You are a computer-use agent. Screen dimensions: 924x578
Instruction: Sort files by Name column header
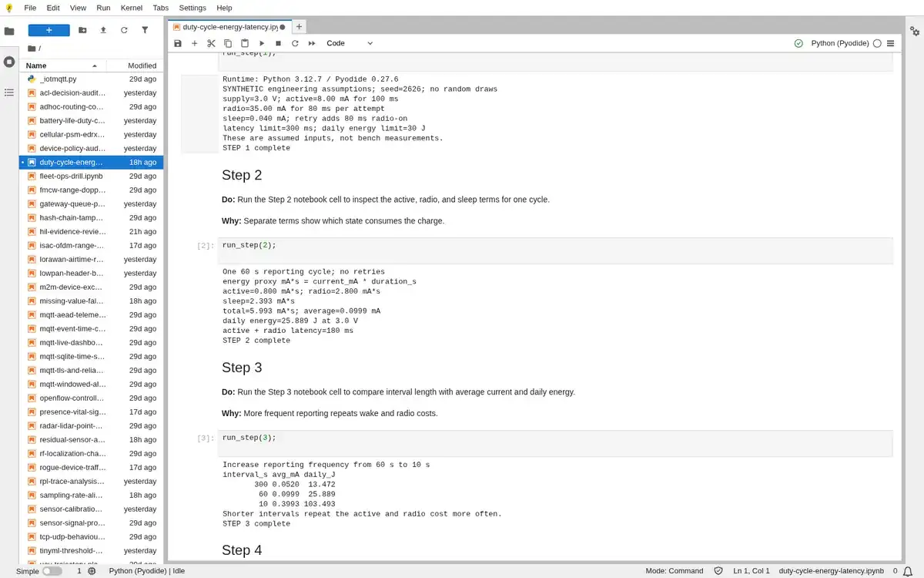click(x=62, y=66)
